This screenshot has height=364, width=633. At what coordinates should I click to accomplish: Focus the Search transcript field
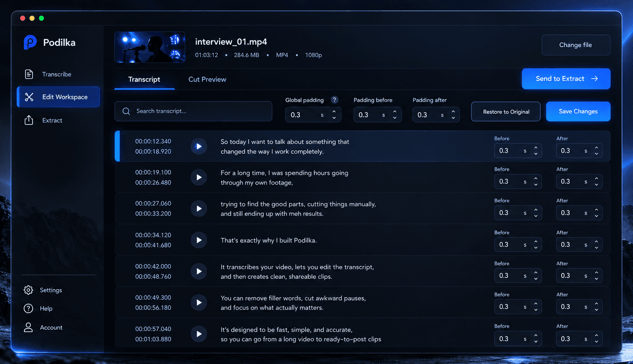tap(193, 111)
